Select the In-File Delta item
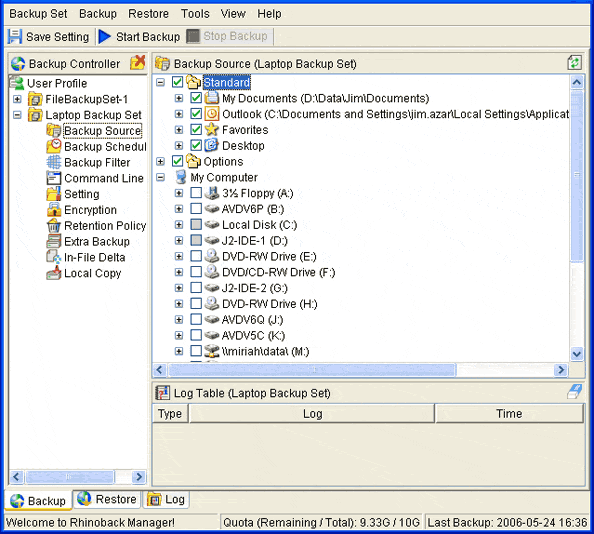Image resolution: width=594 pixels, height=534 pixels. coord(86,258)
